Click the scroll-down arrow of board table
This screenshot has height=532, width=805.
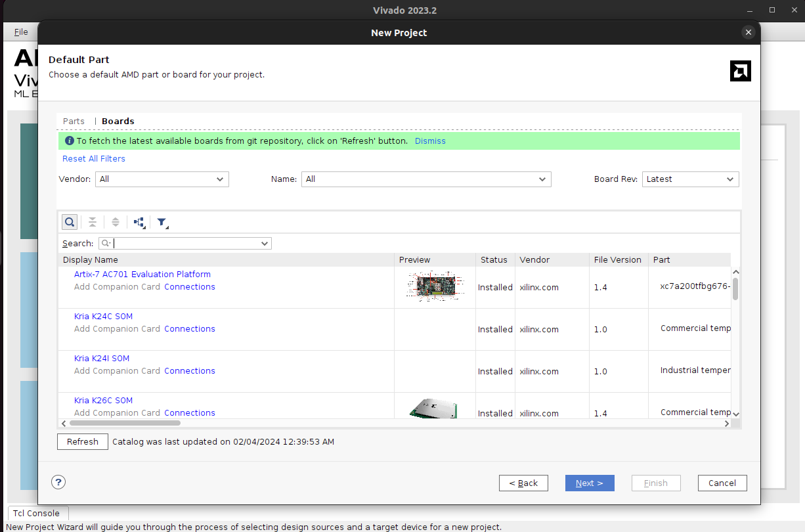pos(735,414)
